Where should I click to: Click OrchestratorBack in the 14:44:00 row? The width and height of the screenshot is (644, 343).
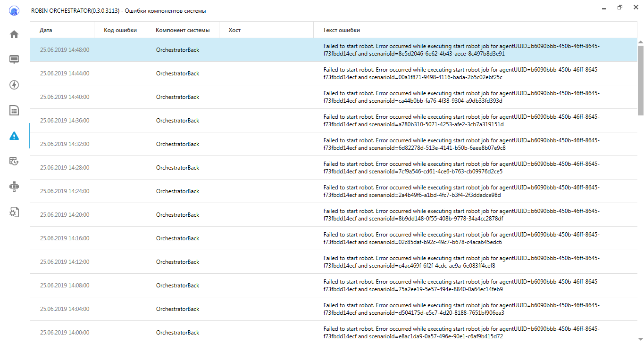click(178, 73)
